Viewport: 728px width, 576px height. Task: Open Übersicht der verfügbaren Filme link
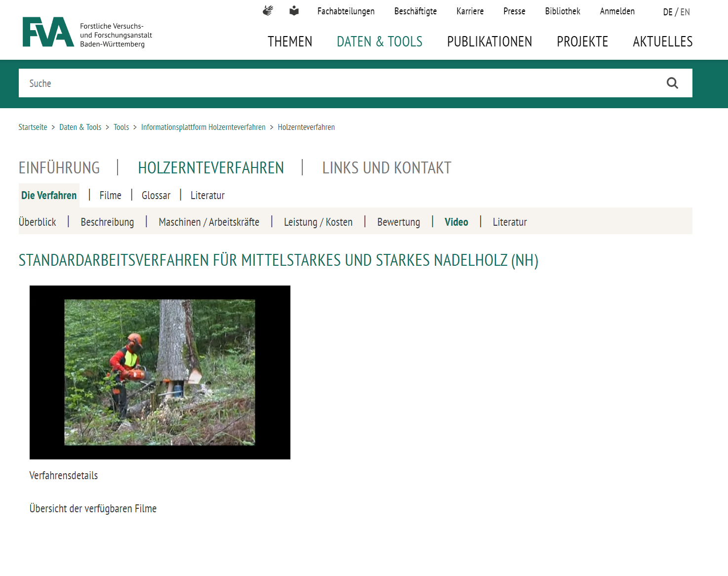point(93,509)
